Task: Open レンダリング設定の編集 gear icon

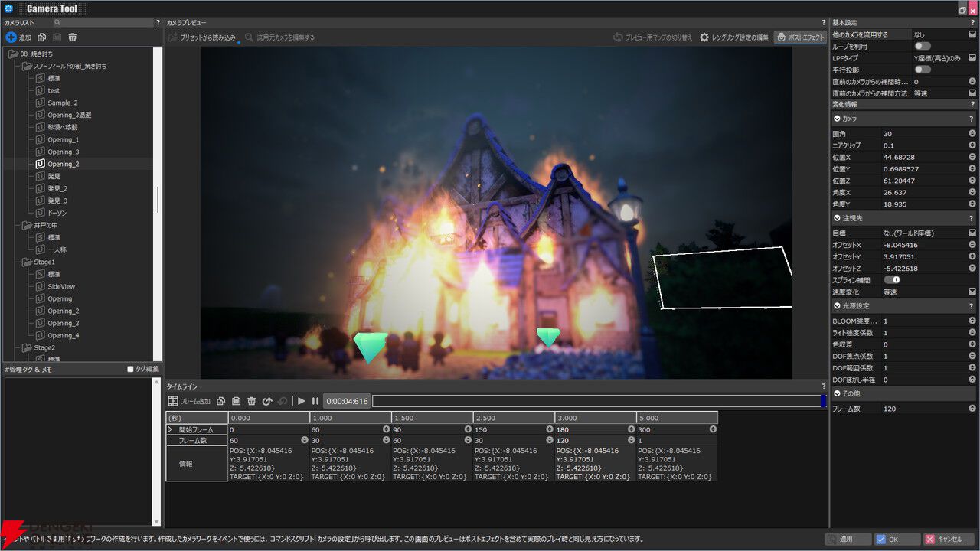Action: click(704, 37)
